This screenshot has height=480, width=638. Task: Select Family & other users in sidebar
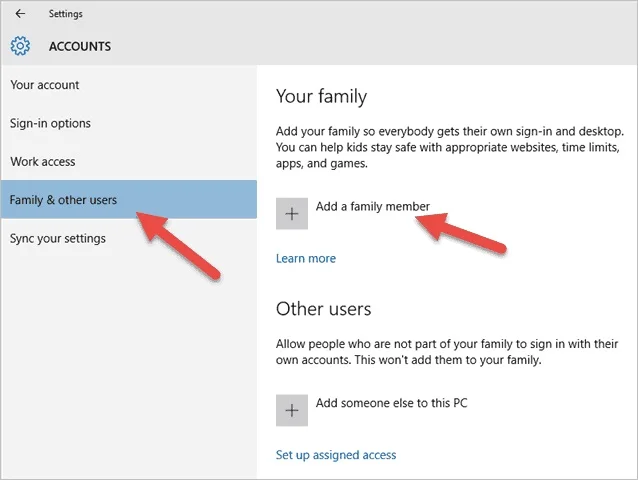click(x=63, y=200)
